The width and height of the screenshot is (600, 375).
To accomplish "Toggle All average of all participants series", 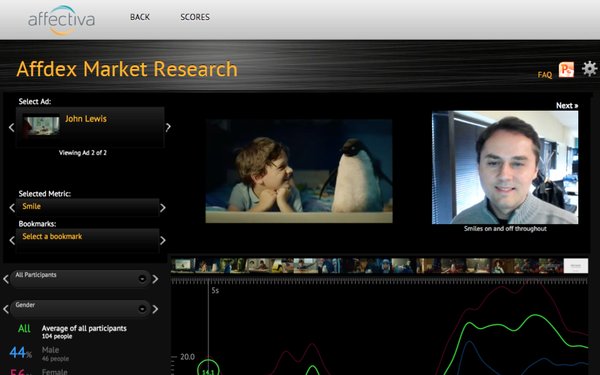I will [72, 331].
